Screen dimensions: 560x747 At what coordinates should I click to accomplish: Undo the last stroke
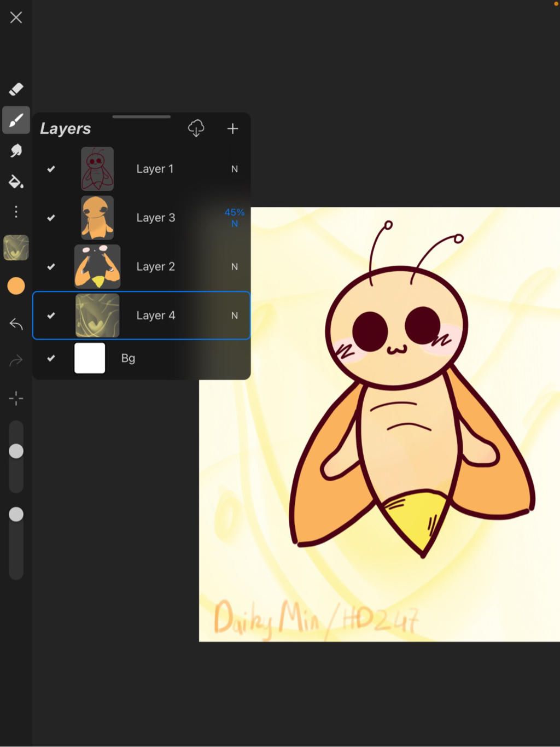pos(16,324)
